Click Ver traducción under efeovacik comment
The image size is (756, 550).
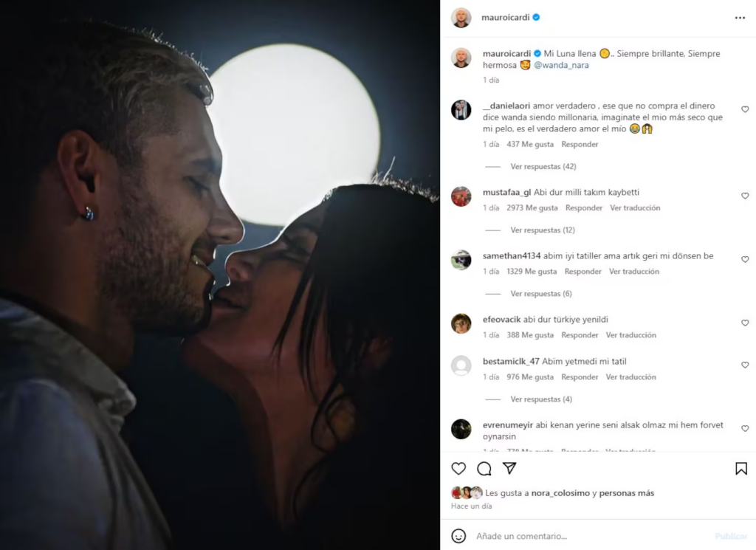(x=630, y=335)
